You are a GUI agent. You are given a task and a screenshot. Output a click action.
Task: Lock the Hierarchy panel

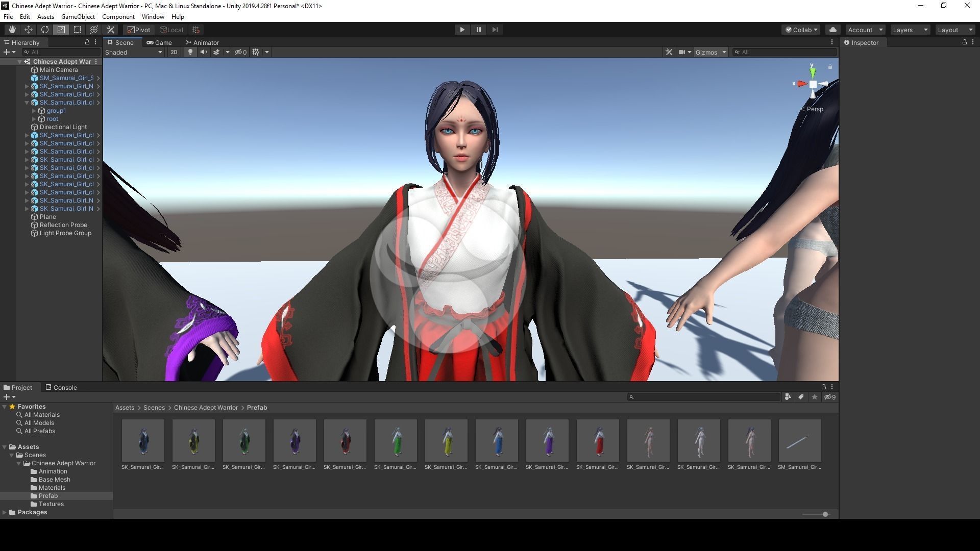pos(87,42)
